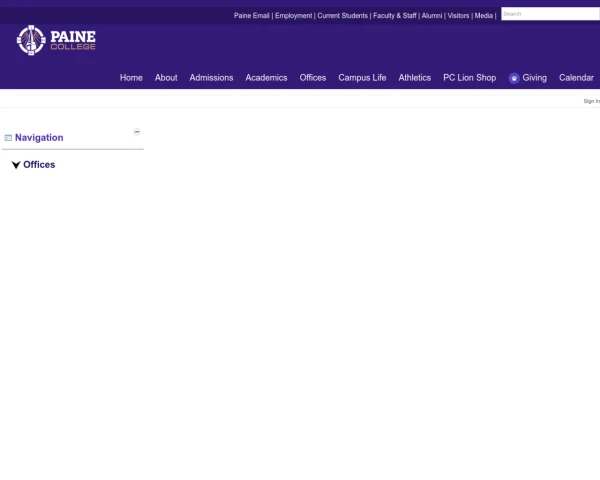Click the Current Students link

tap(342, 16)
